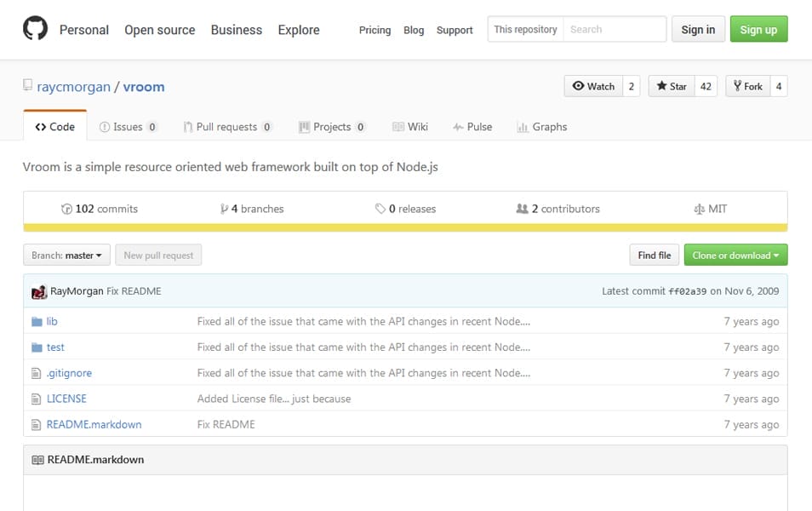Viewport: 812px width, 511px height.
Task: Click the MIT license scale icon
Action: coord(700,209)
